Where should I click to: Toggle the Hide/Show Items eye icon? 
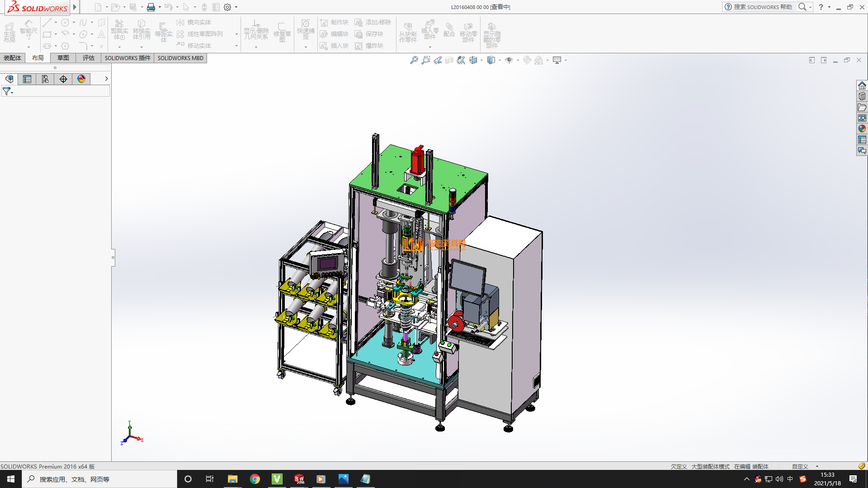[x=509, y=60]
